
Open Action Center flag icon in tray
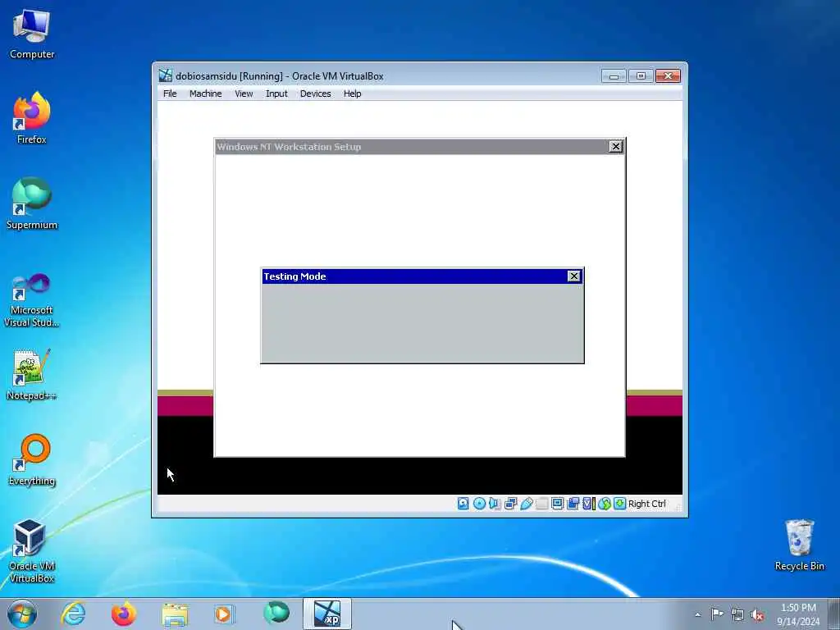pos(717,614)
